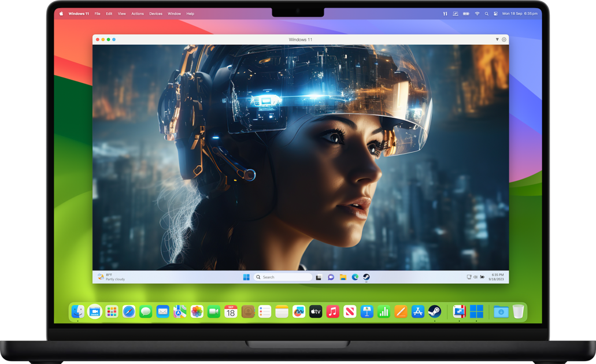This screenshot has width=596, height=364.
Task: Open the Photos app in Dock
Action: point(197,312)
